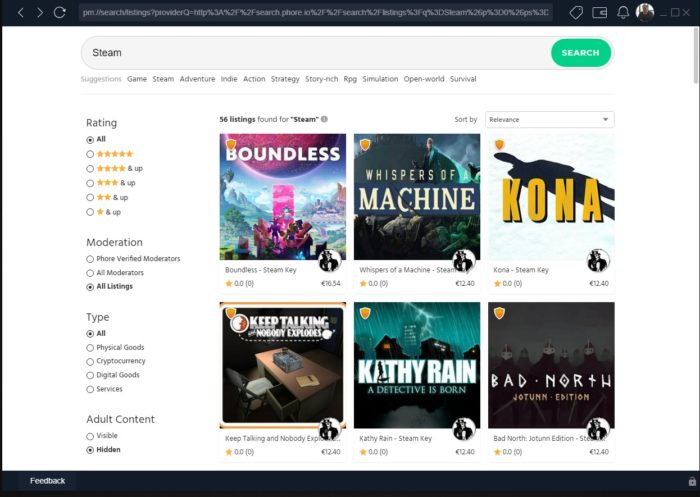Select one star & up rating
700x497 pixels.
(x=90, y=212)
